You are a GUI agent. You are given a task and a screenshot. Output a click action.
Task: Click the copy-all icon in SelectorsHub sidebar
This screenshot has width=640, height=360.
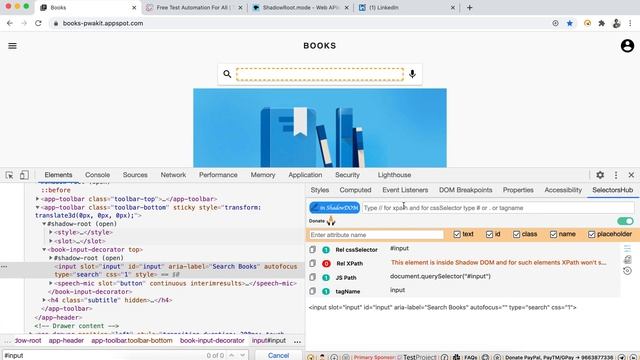627,260
